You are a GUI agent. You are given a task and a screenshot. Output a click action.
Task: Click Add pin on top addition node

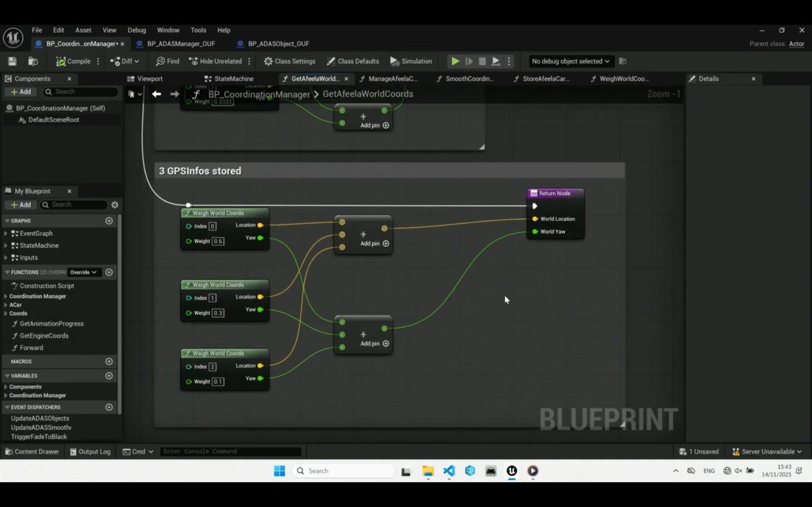coord(374,244)
